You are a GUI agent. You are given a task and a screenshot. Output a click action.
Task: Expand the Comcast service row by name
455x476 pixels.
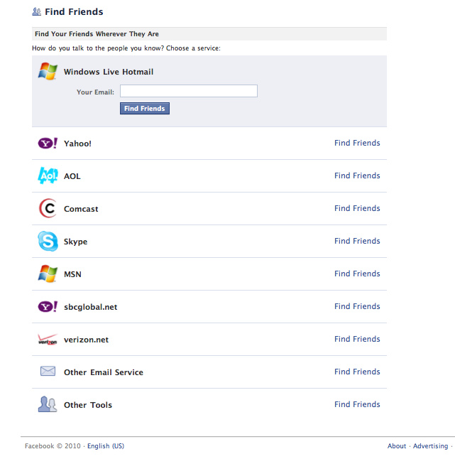[81, 209]
